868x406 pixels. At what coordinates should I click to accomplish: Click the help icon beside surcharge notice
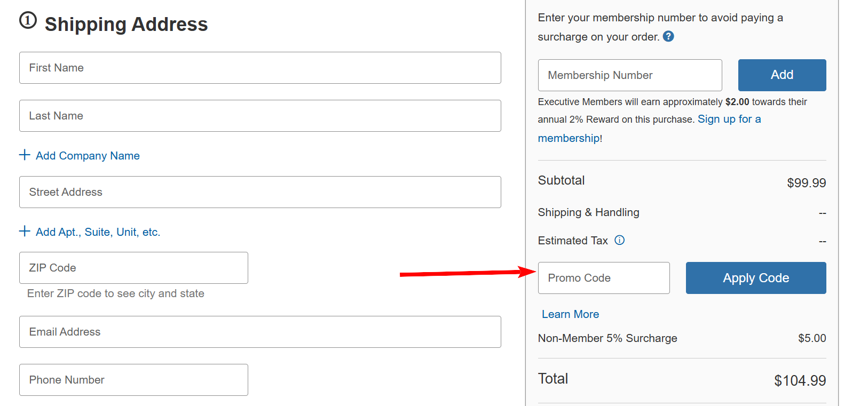coord(668,36)
